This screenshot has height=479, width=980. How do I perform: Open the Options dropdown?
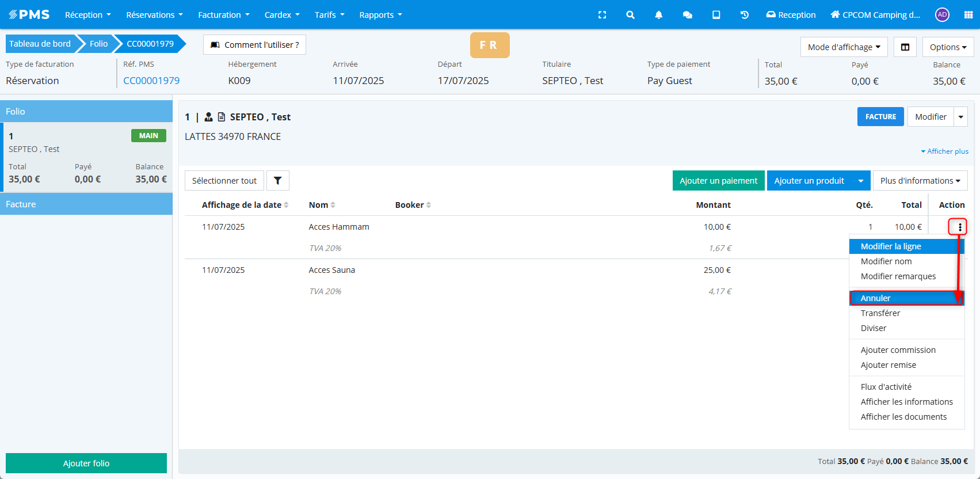947,47
